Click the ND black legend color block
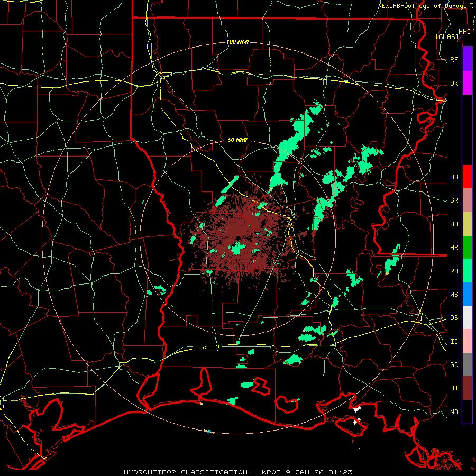The image size is (476, 476). click(x=467, y=411)
